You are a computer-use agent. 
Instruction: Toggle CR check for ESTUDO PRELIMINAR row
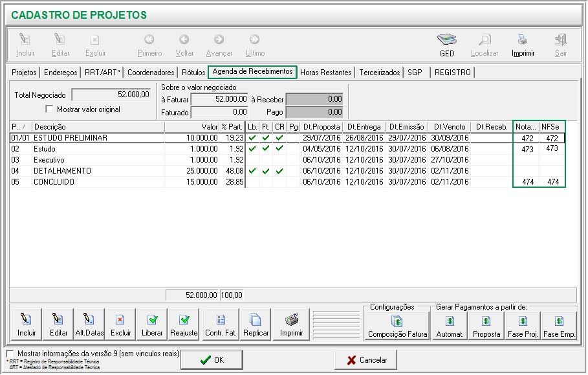pyautogui.click(x=279, y=138)
